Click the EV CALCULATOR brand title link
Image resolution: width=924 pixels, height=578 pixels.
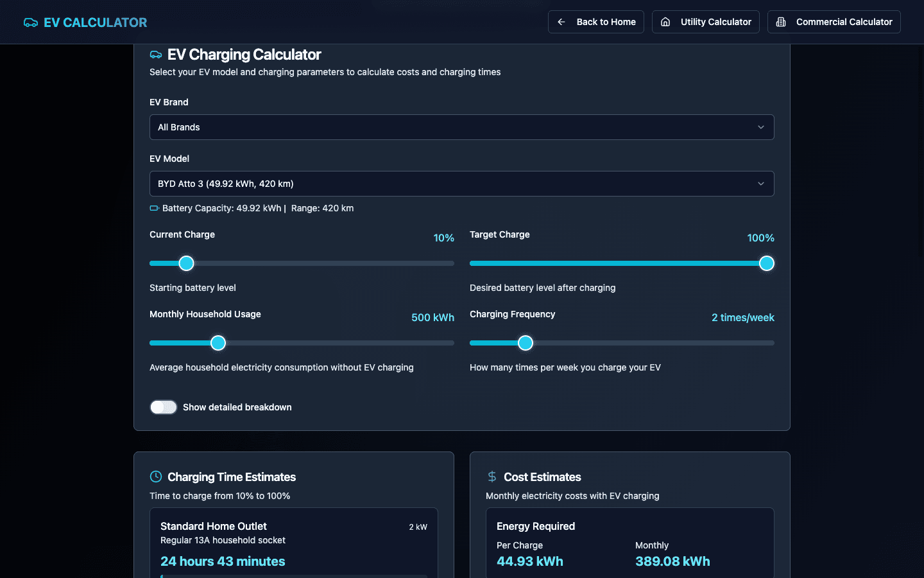point(95,22)
